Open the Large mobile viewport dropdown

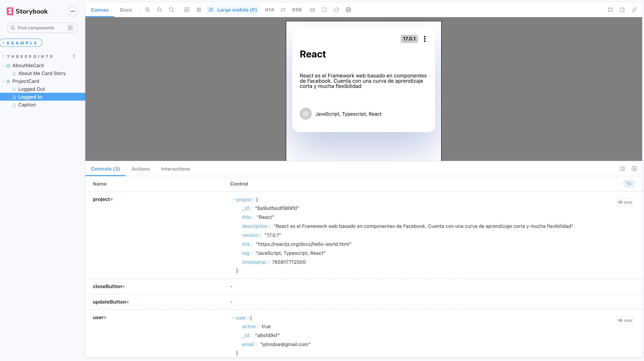pyautogui.click(x=233, y=10)
